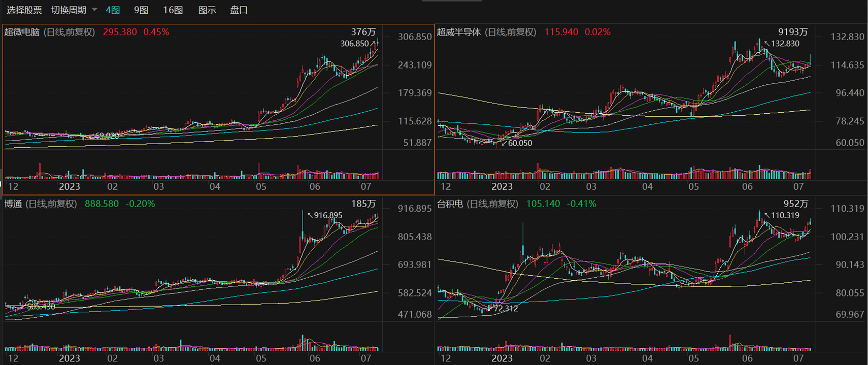Click the 179.369 axis value in 超微电脑 chart
Viewport: 868px width, 365px height.
tap(415, 93)
